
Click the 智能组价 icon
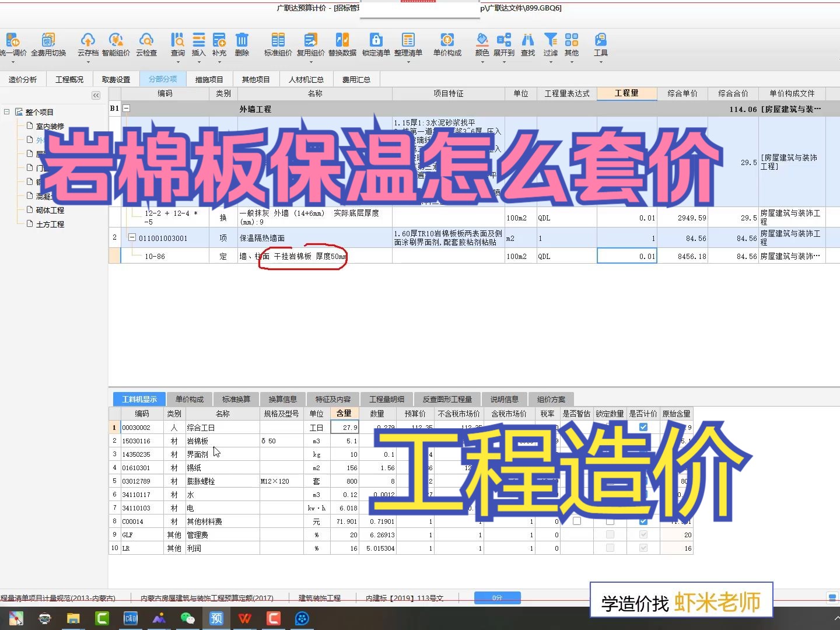tap(116, 40)
